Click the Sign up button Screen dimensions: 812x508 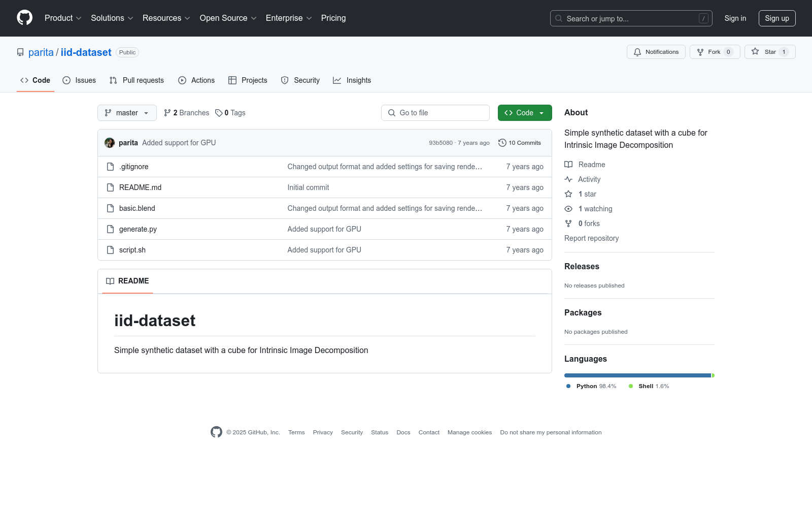pos(777,18)
